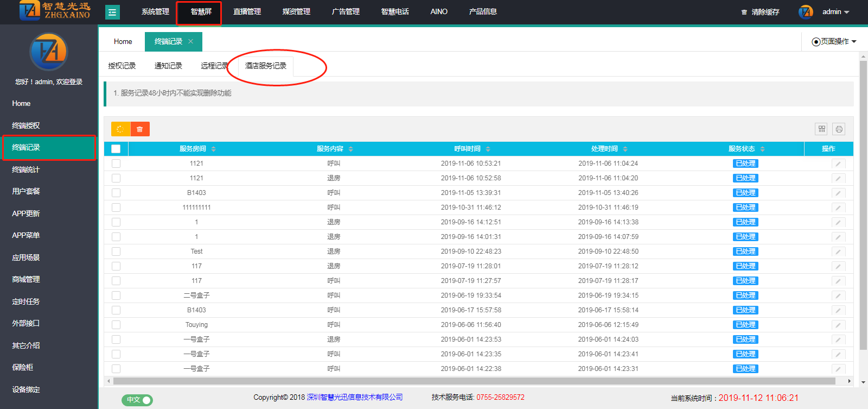Switch to the 授权记录 tab
This screenshot has width=868, height=409.
coord(122,66)
